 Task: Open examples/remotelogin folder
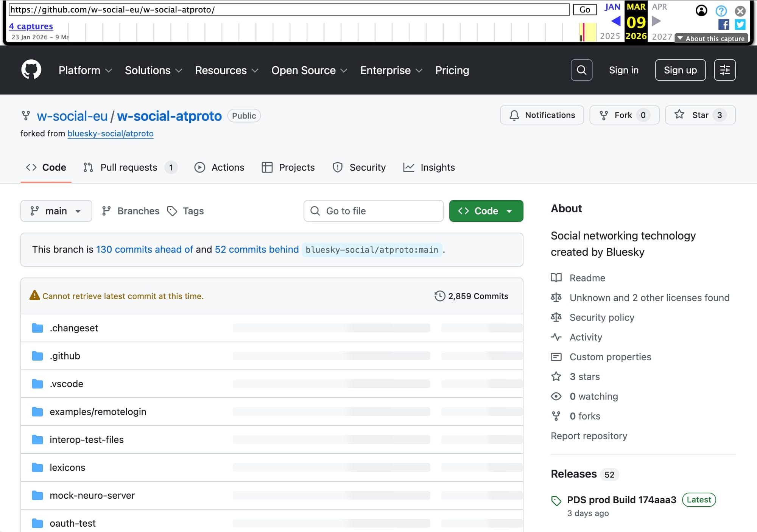98,411
